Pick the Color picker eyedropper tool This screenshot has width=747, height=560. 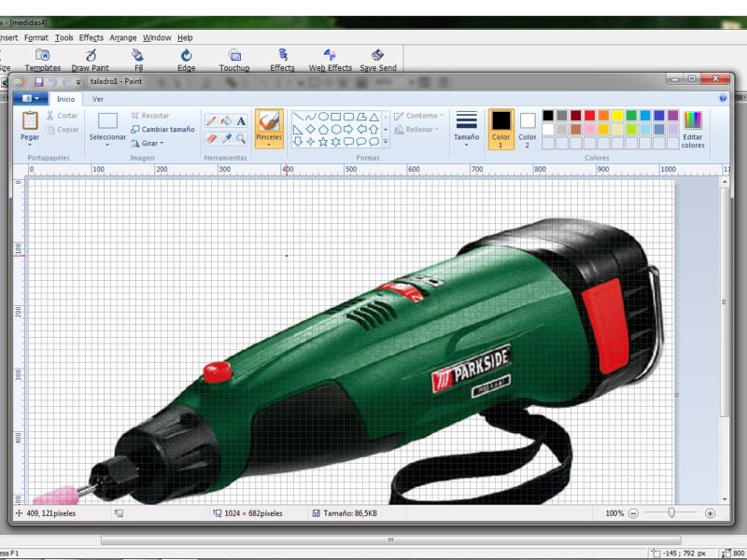226,138
